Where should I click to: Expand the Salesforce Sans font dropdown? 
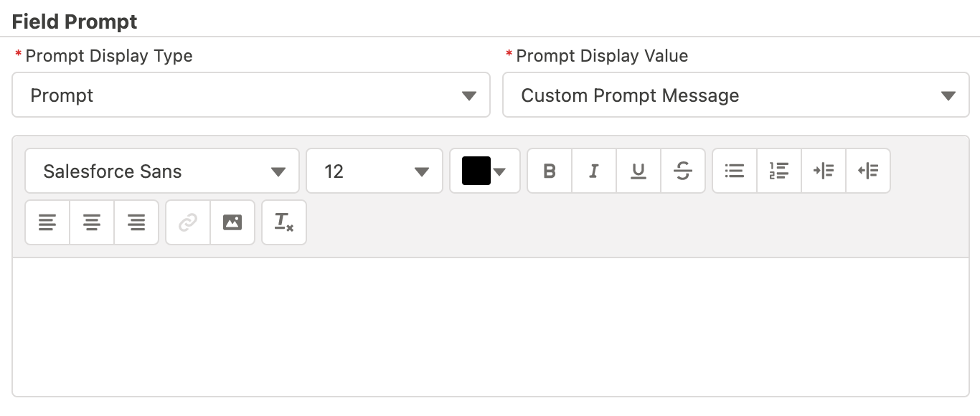pos(162,171)
